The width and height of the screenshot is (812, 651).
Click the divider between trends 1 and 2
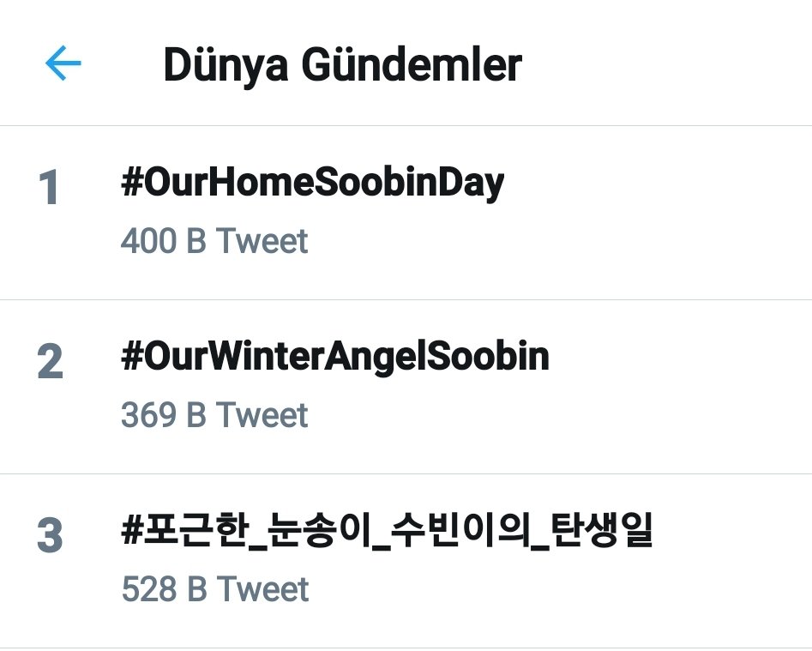(406, 300)
